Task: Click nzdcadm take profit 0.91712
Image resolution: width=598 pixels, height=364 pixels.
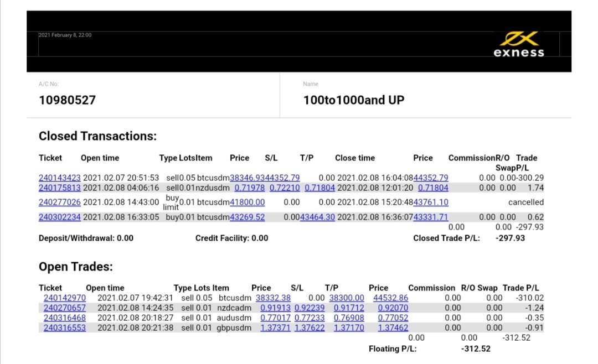Action: tap(349, 308)
